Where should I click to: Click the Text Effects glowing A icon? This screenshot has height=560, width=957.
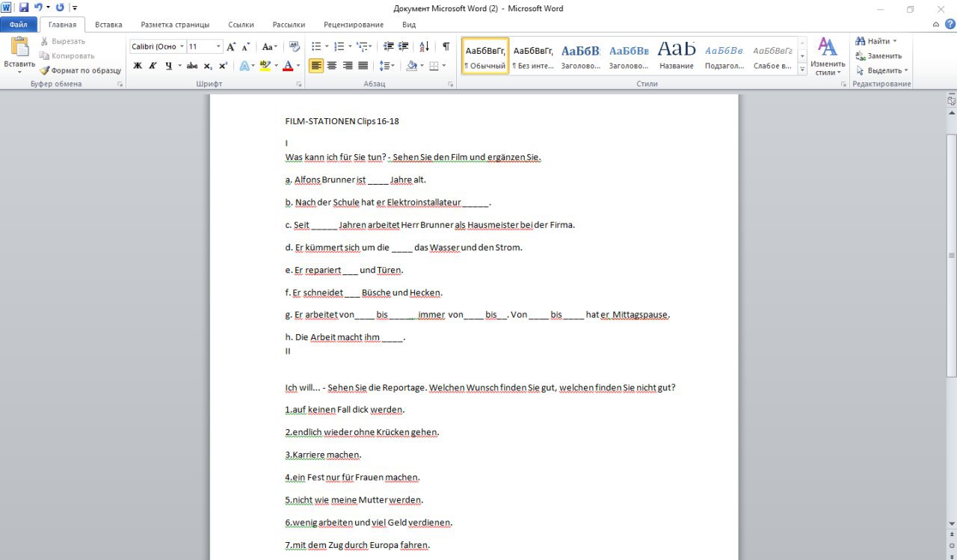(x=244, y=66)
